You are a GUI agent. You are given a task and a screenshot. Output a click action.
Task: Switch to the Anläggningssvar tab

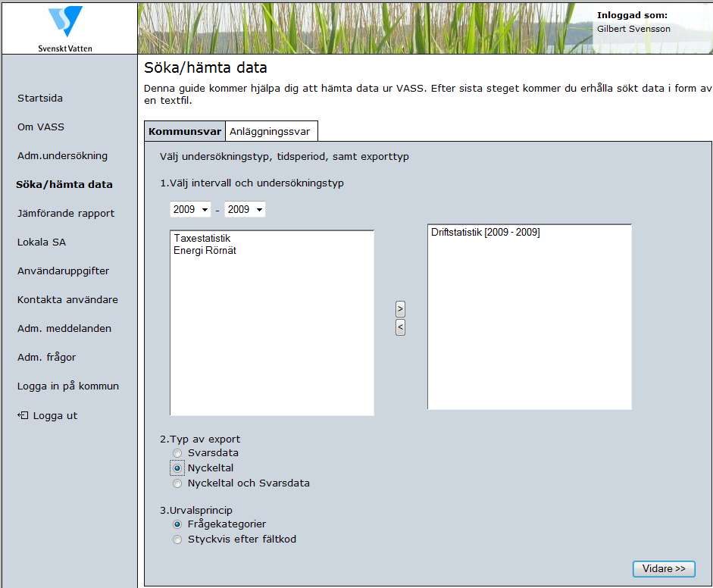(x=270, y=131)
